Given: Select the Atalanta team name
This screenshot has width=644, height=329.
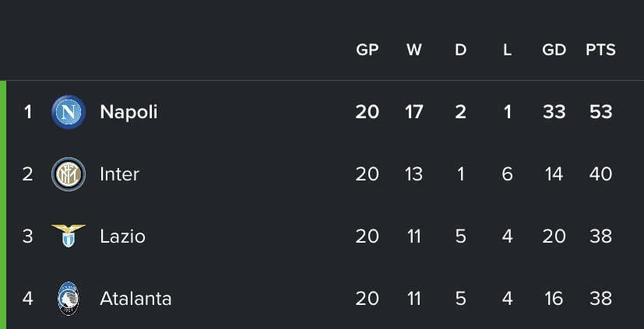Looking at the screenshot, I should tap(135, 299).
